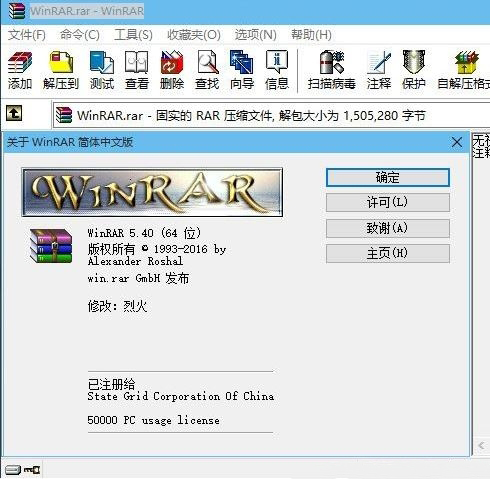Click the 'Alexander Roshal' text
Viewport: 490px width, 479px height.
pos(135,261)
